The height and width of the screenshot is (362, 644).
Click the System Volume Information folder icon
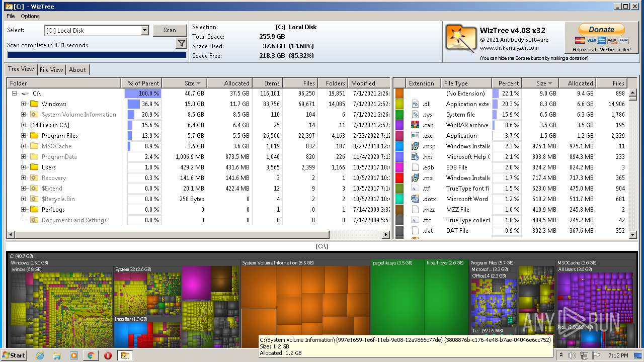click(x=34, y=115)
